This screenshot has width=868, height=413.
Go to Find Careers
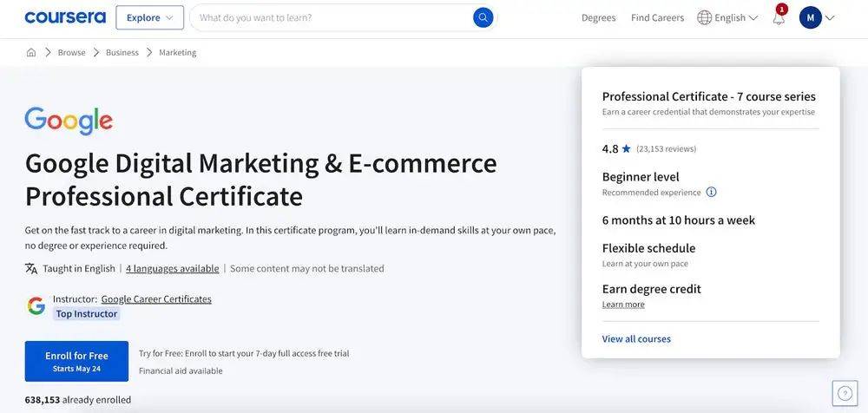click(x=658, y=17)
